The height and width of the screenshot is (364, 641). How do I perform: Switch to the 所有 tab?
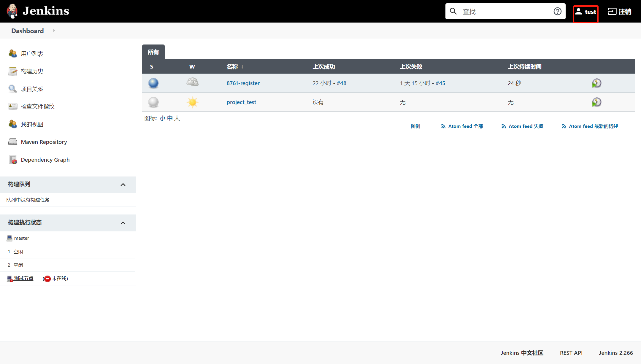click(153, 52)
